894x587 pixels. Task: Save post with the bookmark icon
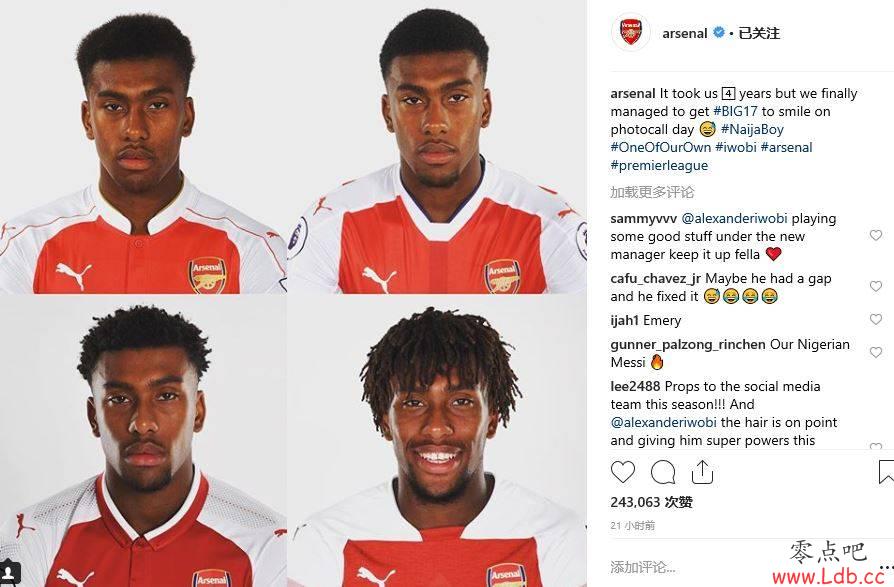pyautogui.click(x=887, y=472)
